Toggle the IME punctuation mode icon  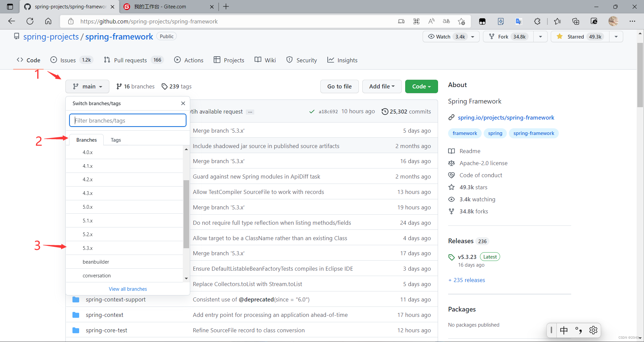coord(579,330)
